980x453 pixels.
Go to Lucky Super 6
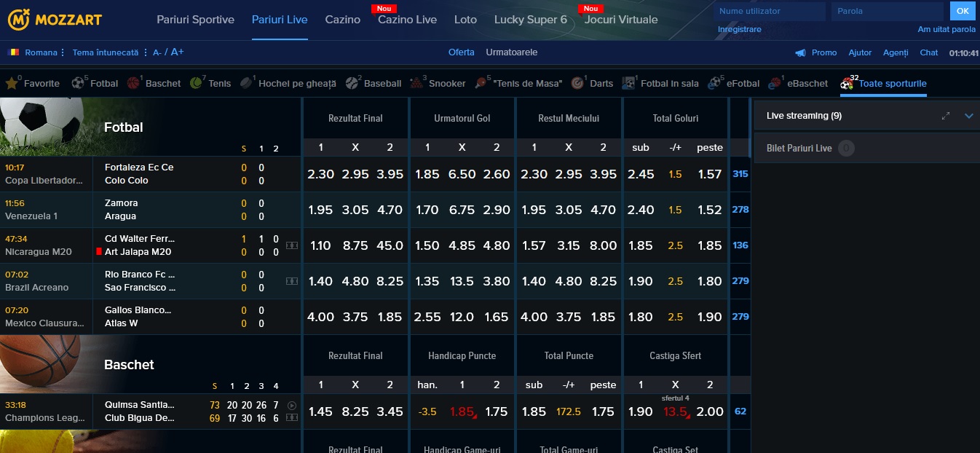click(x=530, y=20)
